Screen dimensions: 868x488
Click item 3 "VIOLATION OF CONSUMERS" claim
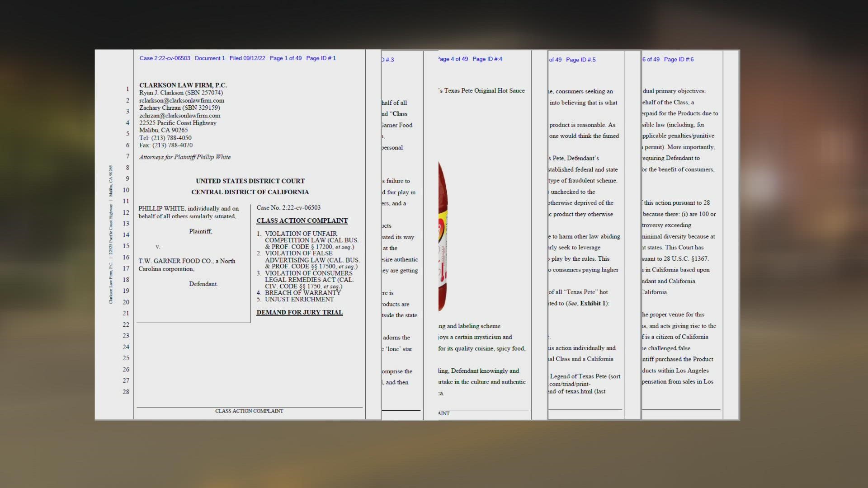pos(308,273)
